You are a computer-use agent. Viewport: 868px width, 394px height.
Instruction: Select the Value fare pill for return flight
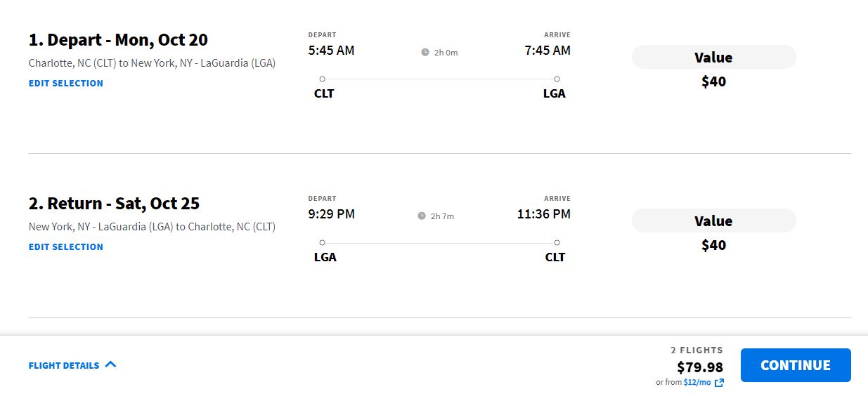pyautogui.click(x=713, y=221)
